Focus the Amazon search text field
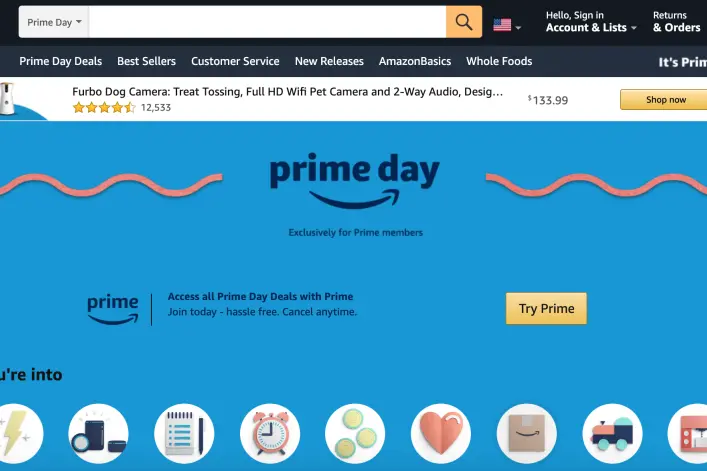The image size is (707, 471). coord(268,22)
